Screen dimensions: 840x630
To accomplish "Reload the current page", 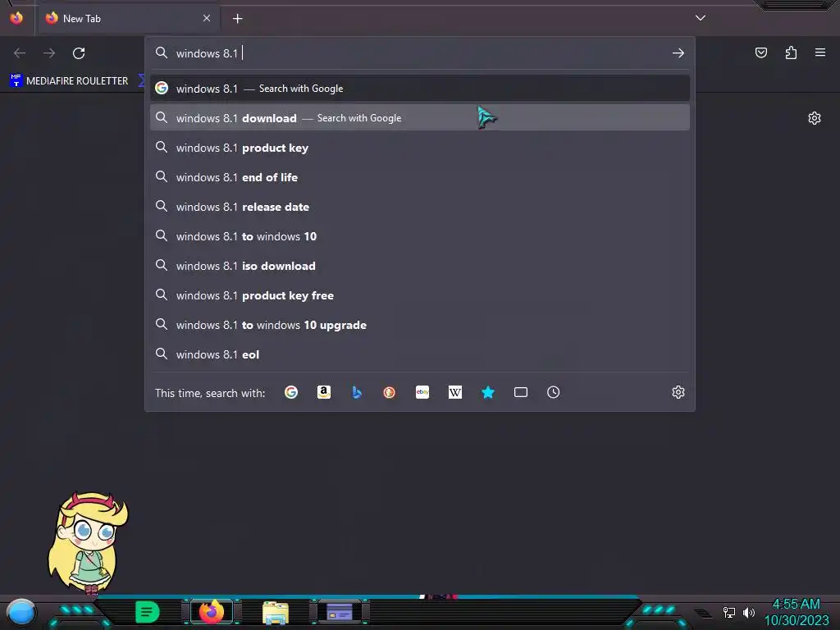I will pos(79,53).
